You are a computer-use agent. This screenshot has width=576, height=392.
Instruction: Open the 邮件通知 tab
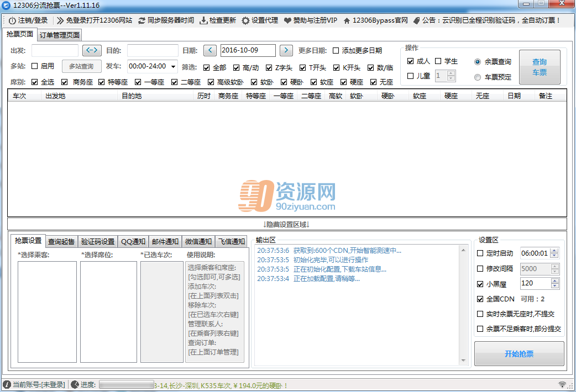(x=165, y=241)
